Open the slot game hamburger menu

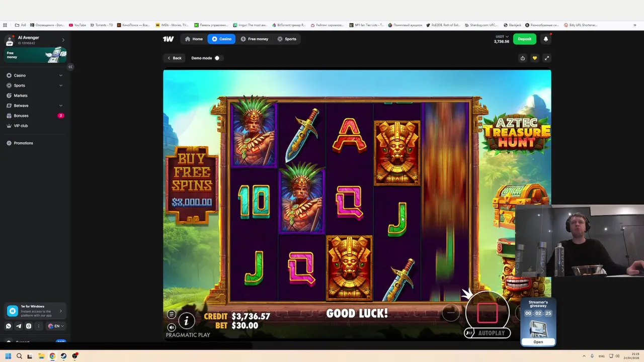[x=172, y=315]
